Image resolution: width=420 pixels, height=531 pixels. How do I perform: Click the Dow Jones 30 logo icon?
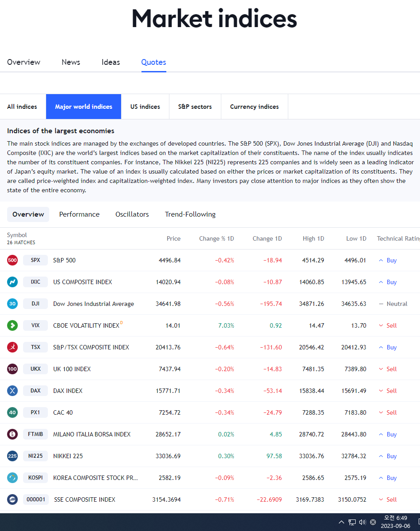[12, 304]
